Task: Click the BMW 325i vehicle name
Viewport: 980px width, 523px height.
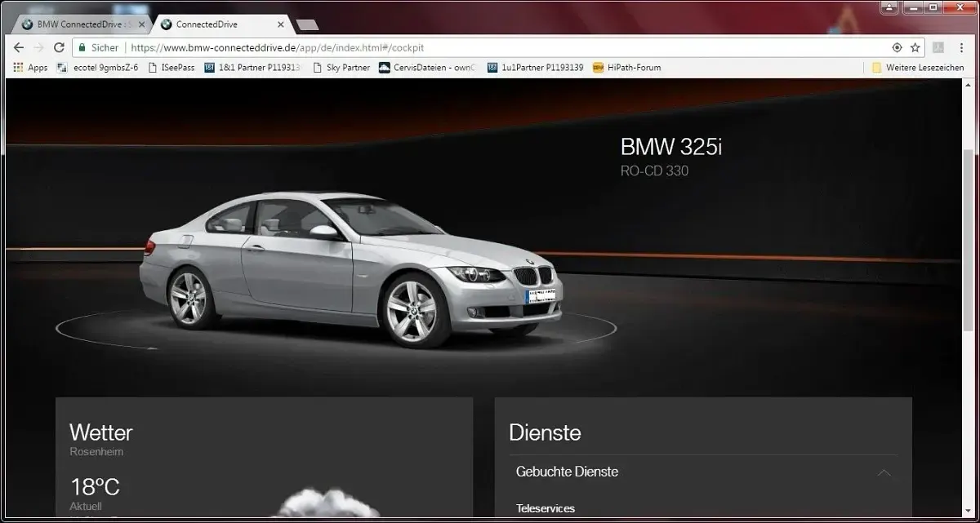Action: coord(671,147)
